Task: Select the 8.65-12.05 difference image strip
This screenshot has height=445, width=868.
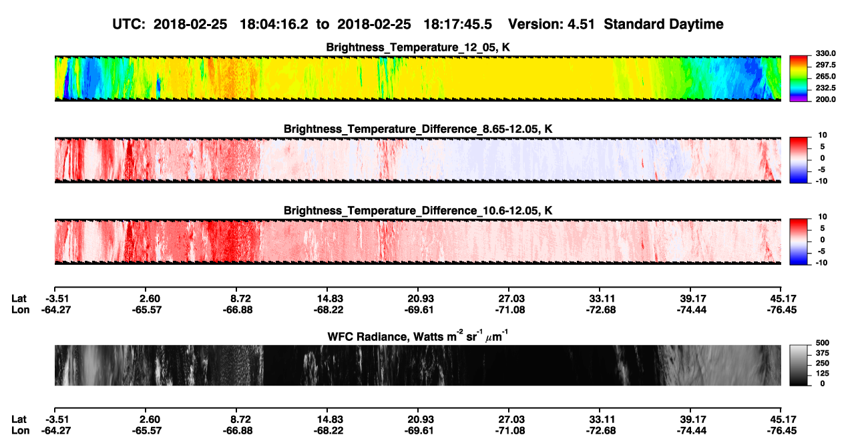Action: click(417, 160)
